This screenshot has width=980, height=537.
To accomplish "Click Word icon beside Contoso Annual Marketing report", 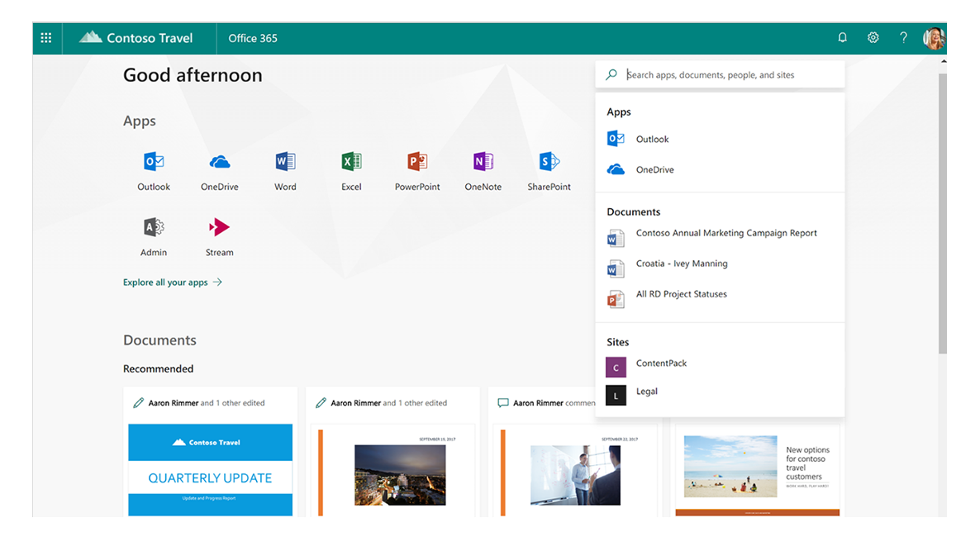I will (616, 238).
